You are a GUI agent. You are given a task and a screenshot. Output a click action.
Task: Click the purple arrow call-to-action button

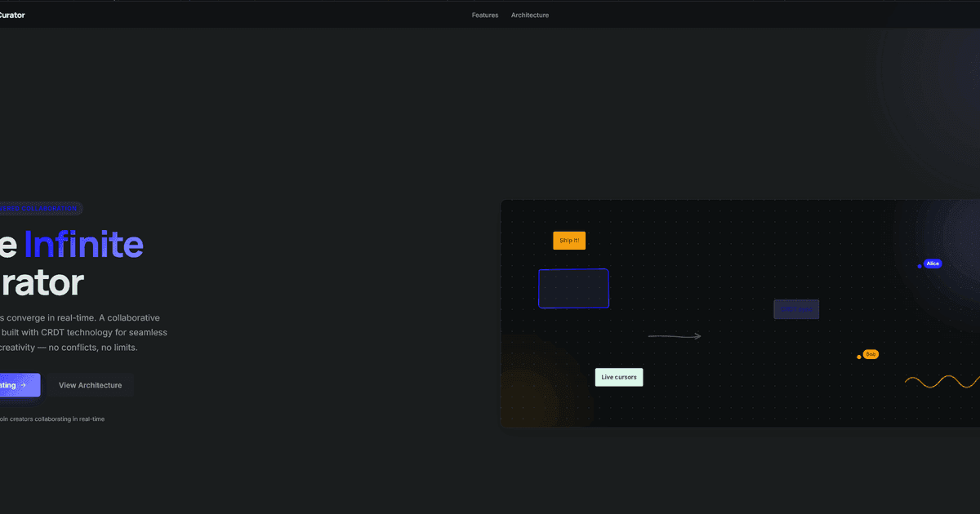[20, 385]
